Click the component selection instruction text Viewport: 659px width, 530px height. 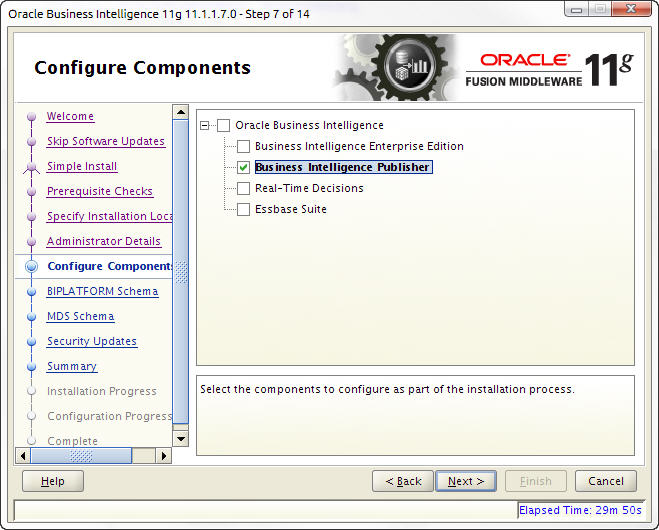387,389
